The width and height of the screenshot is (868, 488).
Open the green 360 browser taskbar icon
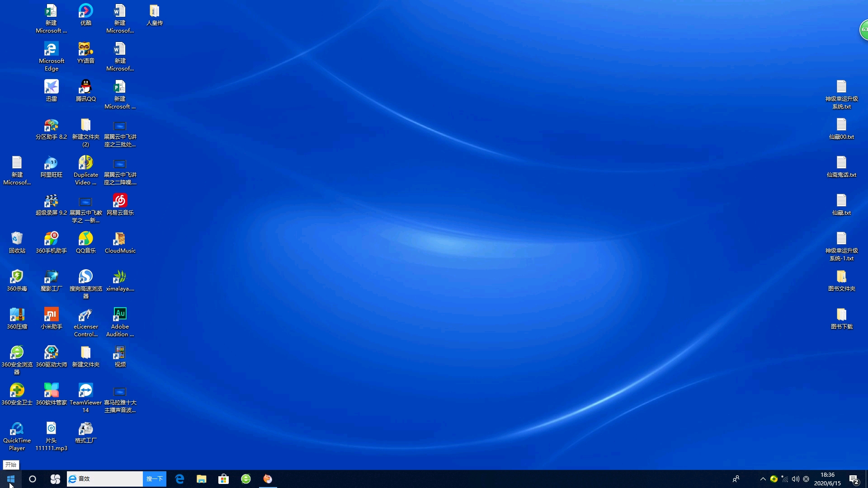tap(246, 479)
